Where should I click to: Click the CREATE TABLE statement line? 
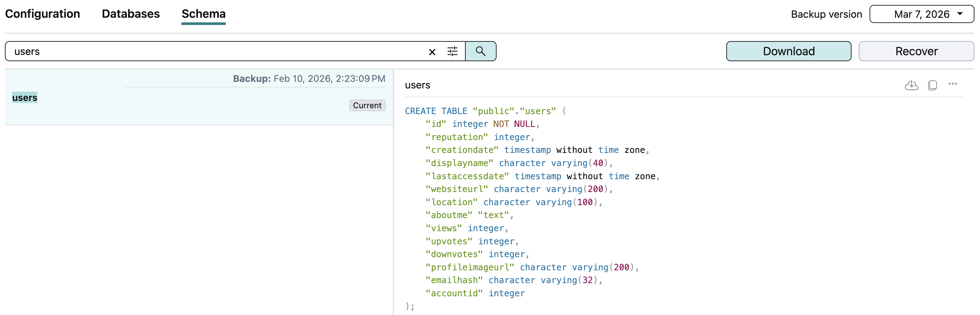(x=480, y=111)
